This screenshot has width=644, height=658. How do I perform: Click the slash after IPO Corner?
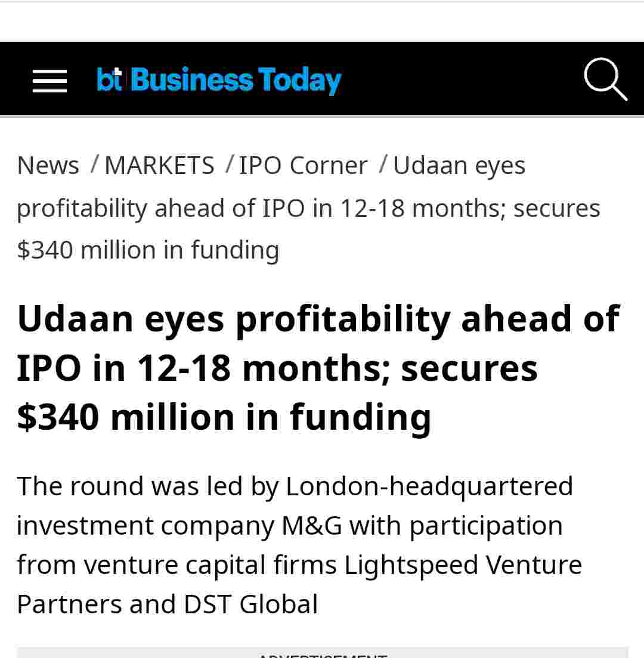pos(383,164)
